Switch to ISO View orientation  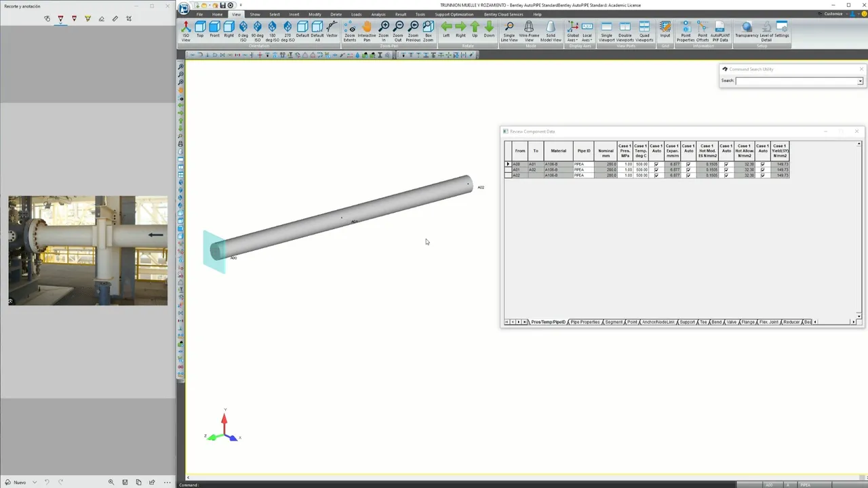186,31
